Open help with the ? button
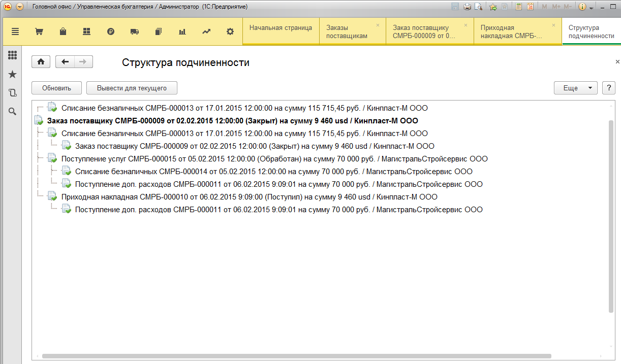 click(609, 88)
